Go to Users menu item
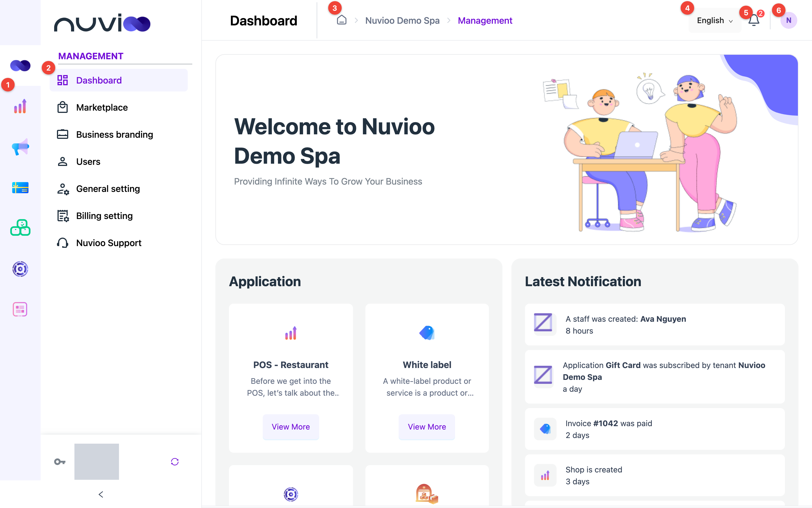This screenshot has height=508, width=812. 119,162
